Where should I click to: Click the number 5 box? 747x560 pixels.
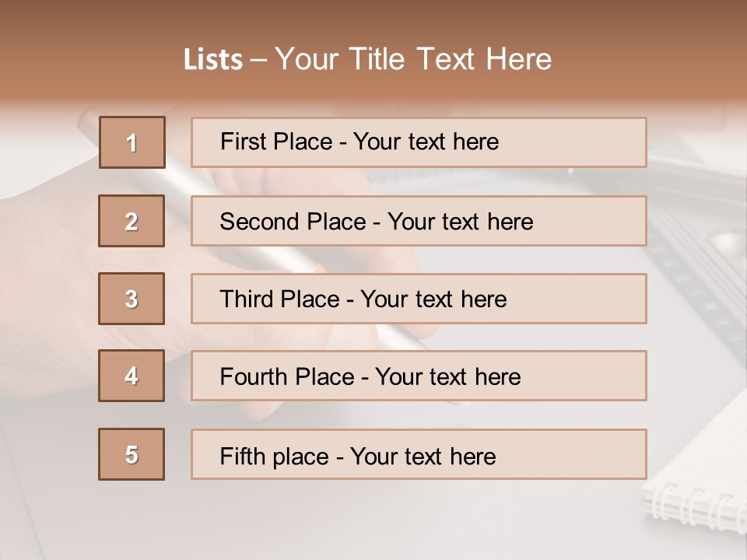pyautogui.click(x=132, y=454)
